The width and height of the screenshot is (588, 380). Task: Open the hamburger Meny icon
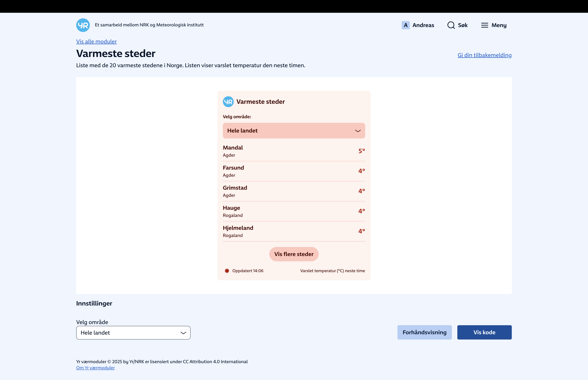pos(484,25)
